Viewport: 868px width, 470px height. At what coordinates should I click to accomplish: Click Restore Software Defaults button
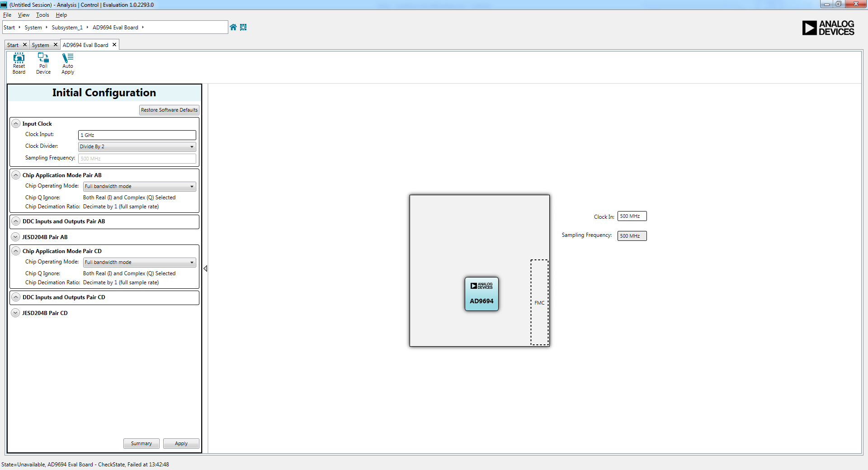click(169, 110)
